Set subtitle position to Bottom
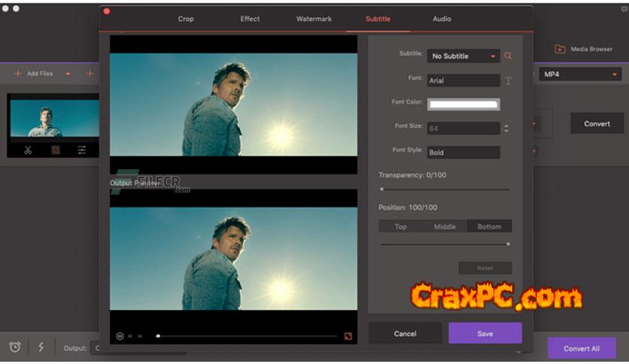Screen dimensions: 629x364 click(489, 226)
